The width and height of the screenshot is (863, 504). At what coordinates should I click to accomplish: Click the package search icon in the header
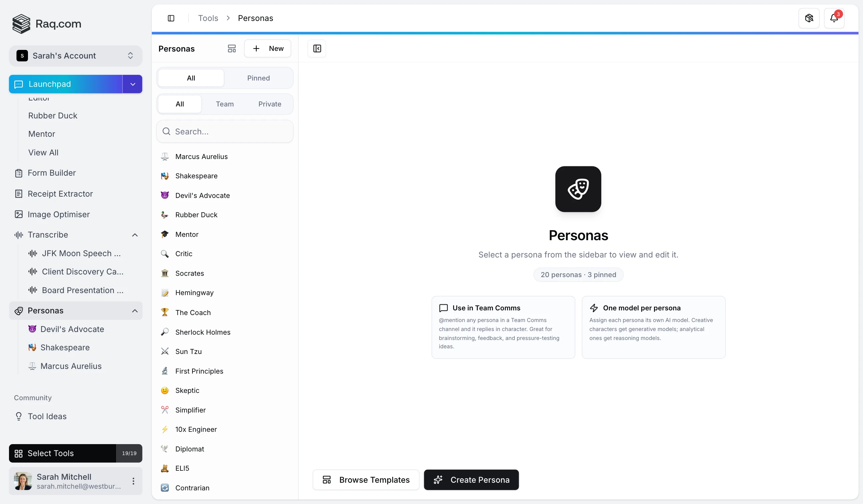[x=808, y=18]
